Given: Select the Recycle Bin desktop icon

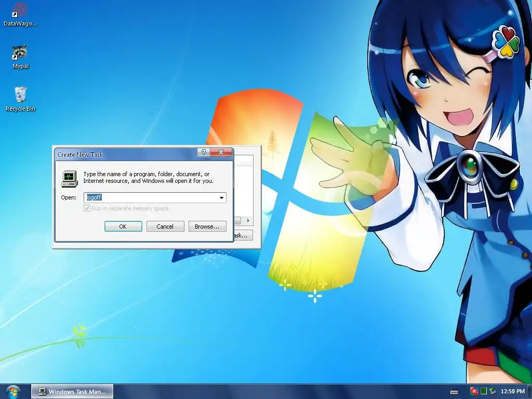Looking at the screenshot, I should pos(20,99).
